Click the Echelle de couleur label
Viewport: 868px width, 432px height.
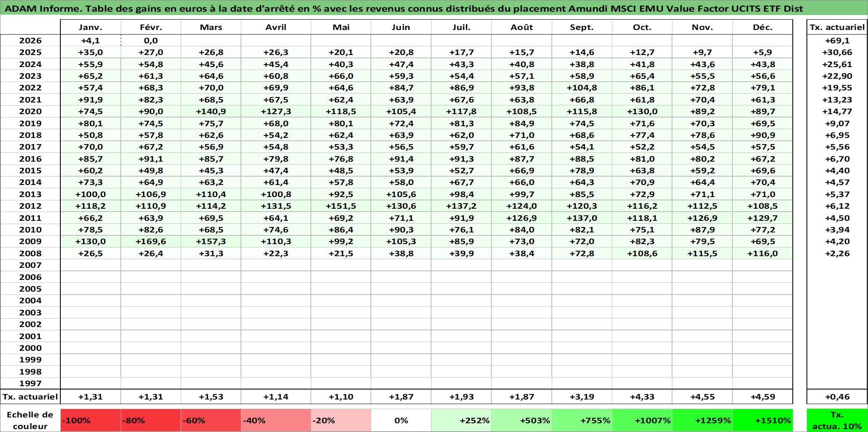[30, 420]
